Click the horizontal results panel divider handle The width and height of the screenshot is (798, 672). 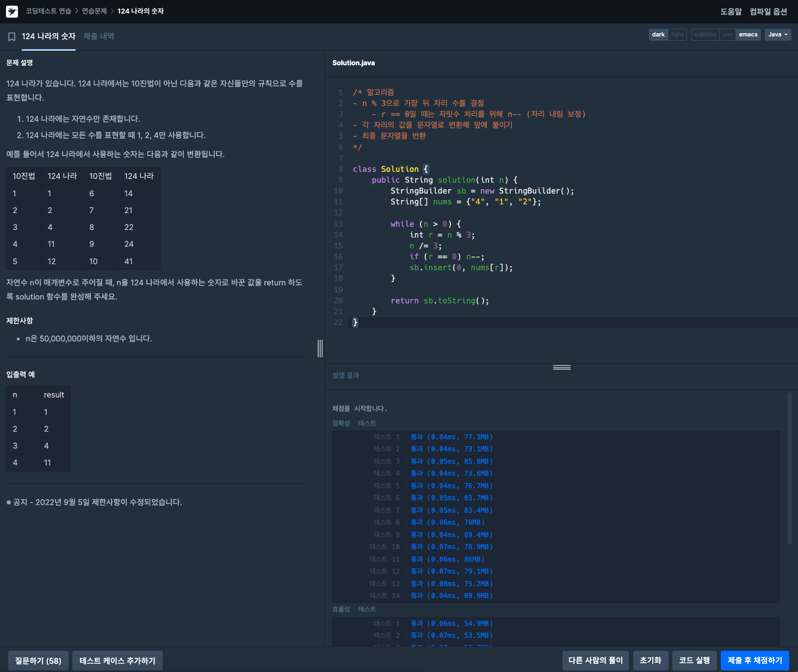coord(561,368)
